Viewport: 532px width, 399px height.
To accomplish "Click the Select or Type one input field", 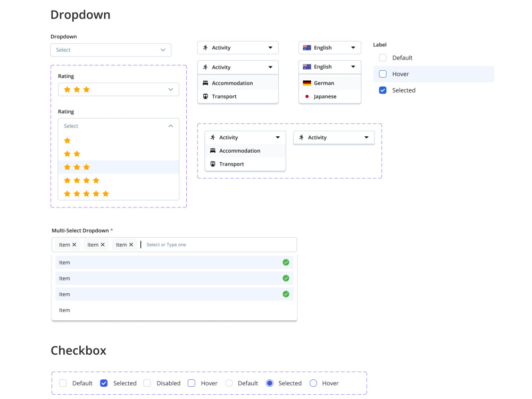I will [x=219, y=245].
